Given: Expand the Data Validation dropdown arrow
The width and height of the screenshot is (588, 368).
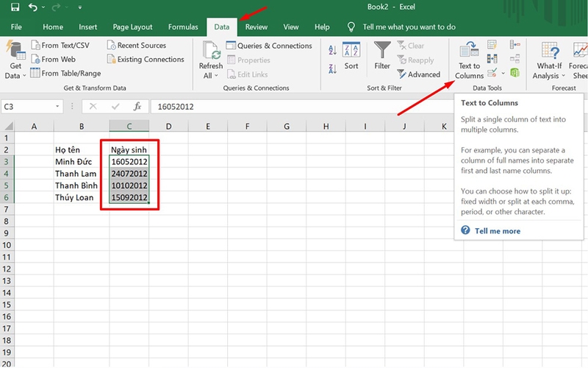Looking at the screenshot, I should [x=503, y=73].
